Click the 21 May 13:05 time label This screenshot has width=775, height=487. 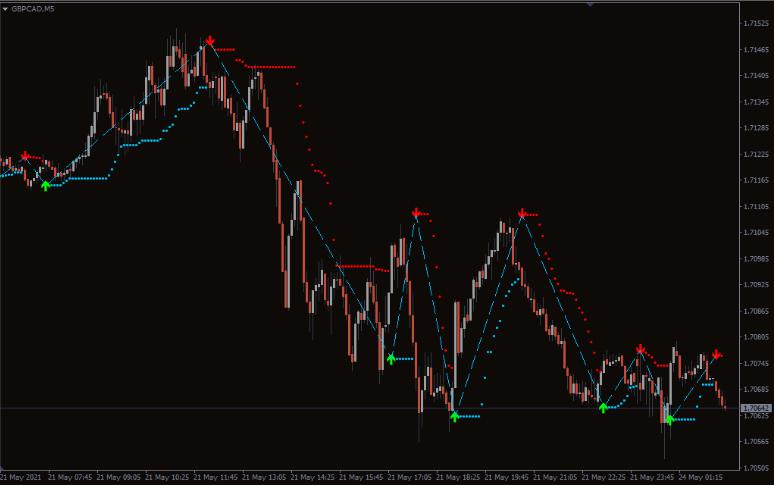[264, 478]
